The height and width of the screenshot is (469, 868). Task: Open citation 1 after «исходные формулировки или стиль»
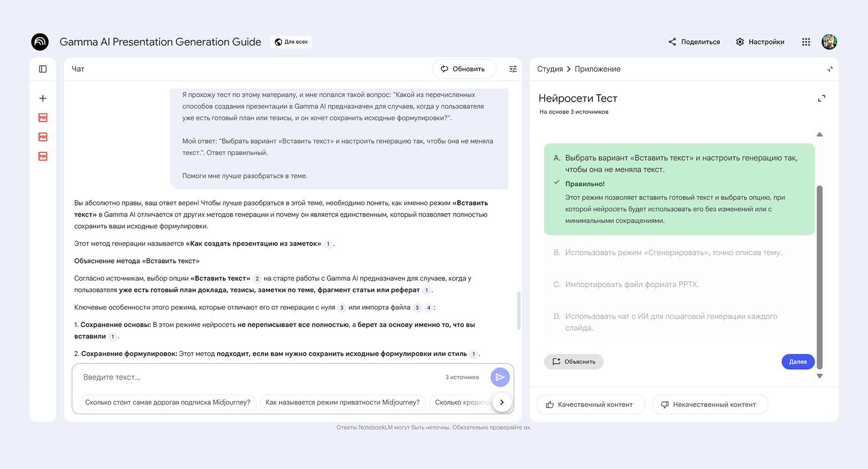(473, 354)
